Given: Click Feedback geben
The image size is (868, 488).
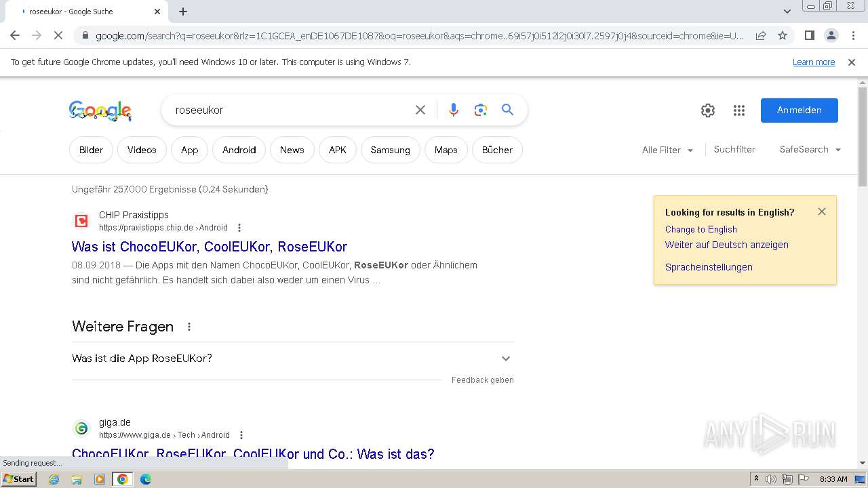Looking at the screenshot, I should point(483,380).
